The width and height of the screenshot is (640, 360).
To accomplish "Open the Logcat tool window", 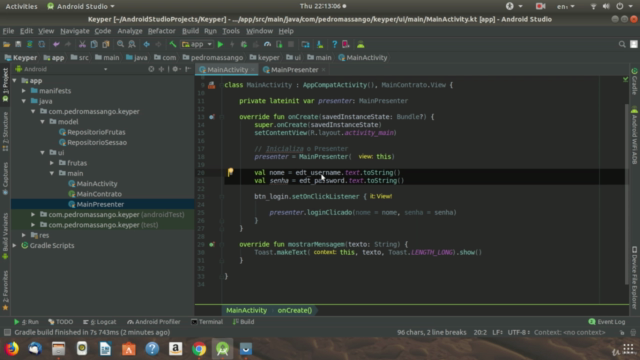I will pos(100,322).
